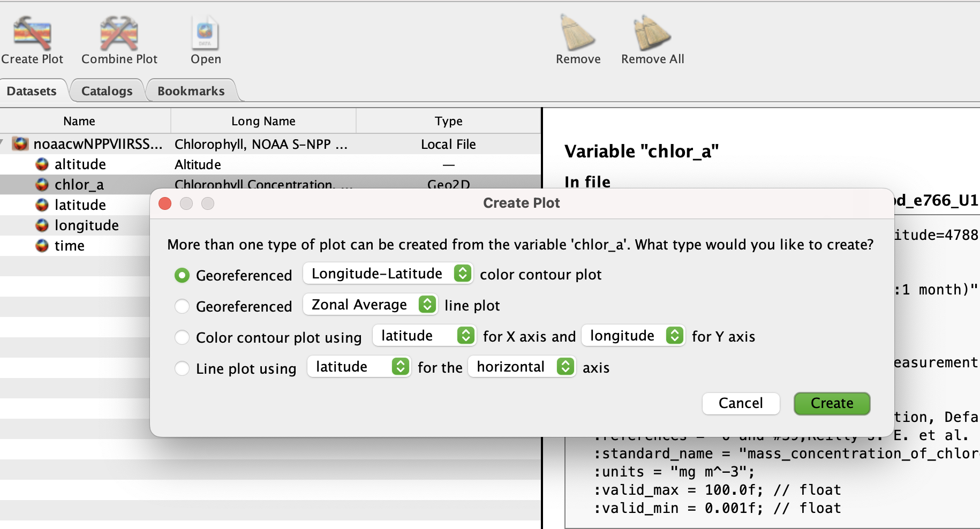Switch to the Catalogs tab
Screen dimensions: 980x529
click(x=107, y=91)
